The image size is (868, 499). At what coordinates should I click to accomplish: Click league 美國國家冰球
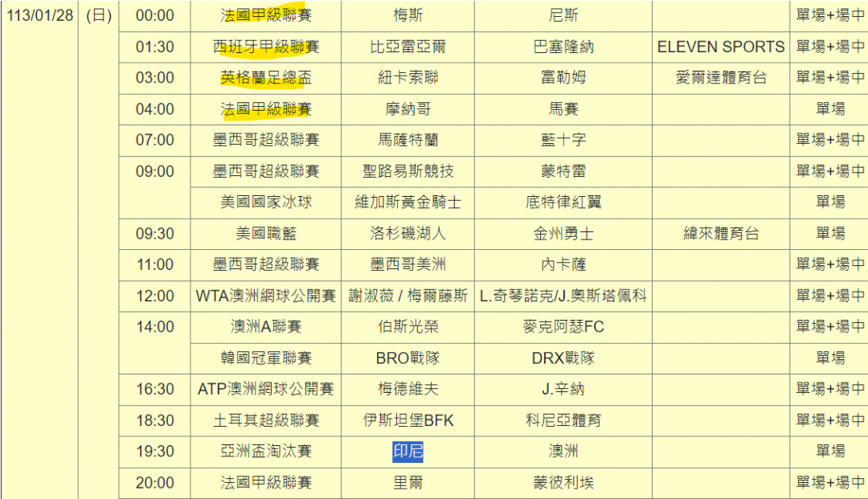coord(266,202)
